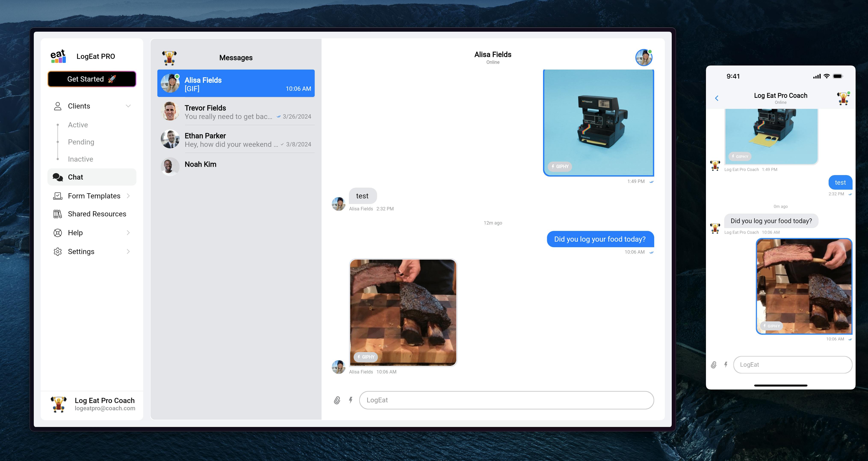
Task: Open Shared Resources in sidebar
Action: [x=97, y=214]
